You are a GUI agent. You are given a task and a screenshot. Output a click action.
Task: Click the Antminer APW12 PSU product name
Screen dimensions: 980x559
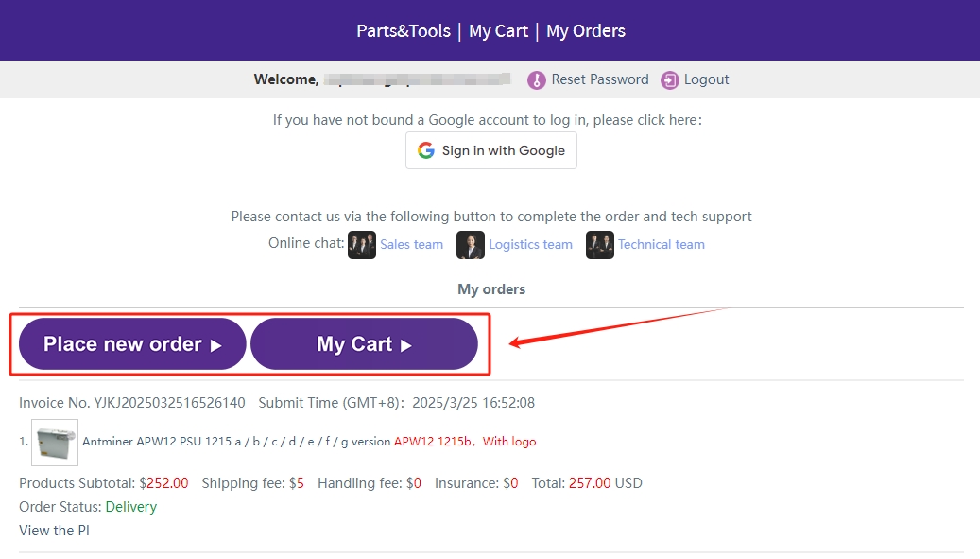coord(236,442)
